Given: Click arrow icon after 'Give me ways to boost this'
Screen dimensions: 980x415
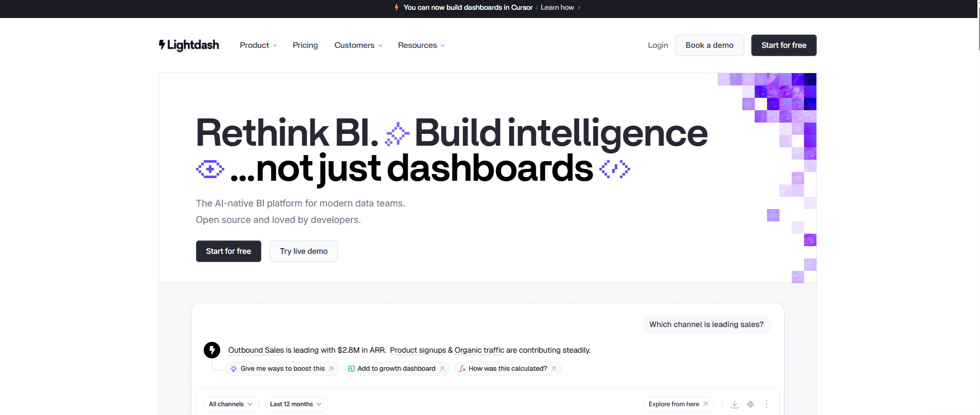Looking at the screenshot, I should [x=331, y=369].
